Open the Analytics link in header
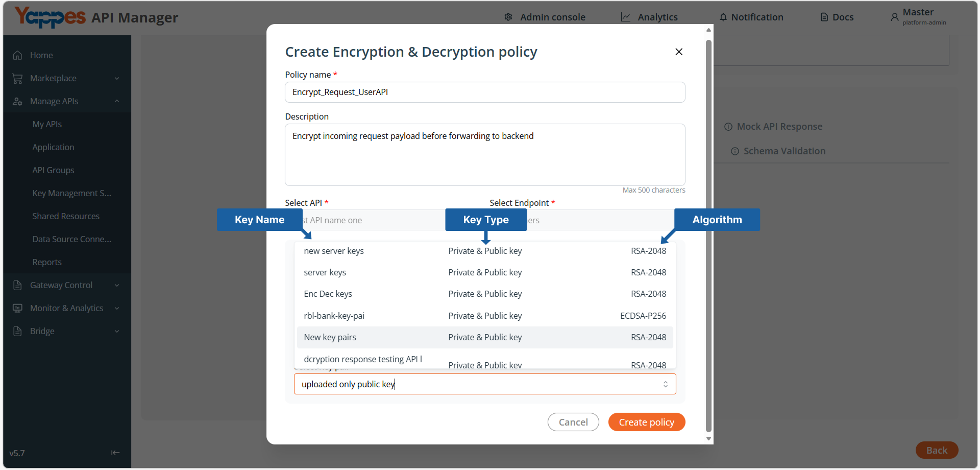Image resolution: width=980 pixels, height=470 pixels. coord(657,17)
